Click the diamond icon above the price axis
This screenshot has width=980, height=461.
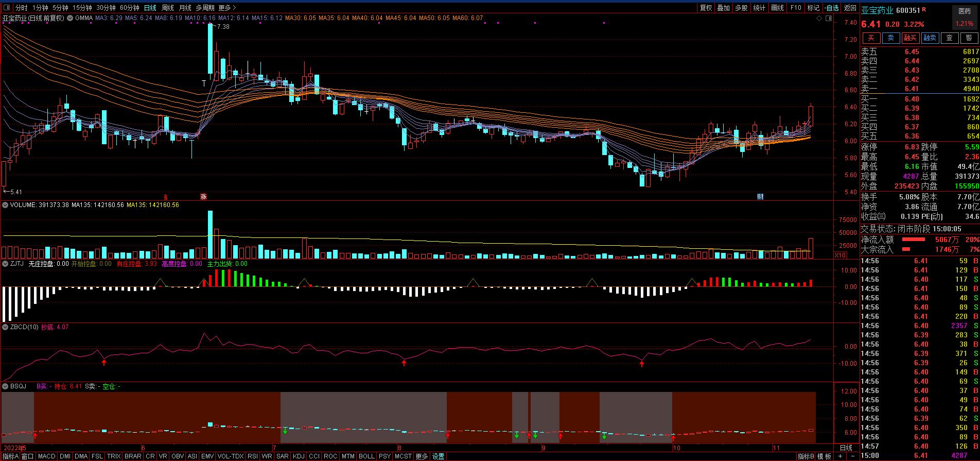pos(819,19)
